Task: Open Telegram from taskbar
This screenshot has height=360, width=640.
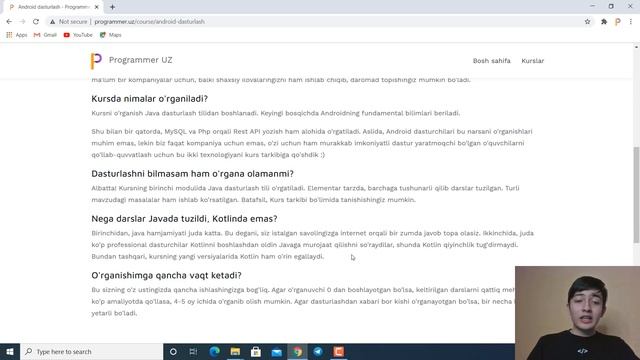Action: (x=318, y=351)
